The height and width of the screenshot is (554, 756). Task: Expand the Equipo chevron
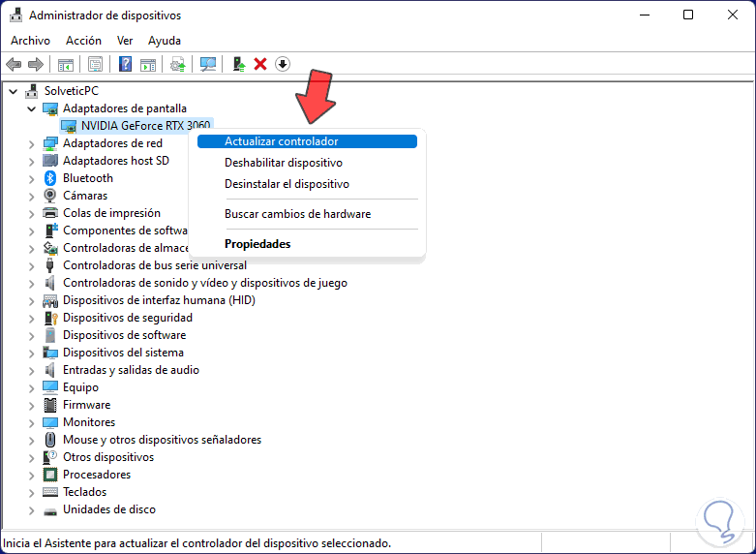(x=31, y=388)
